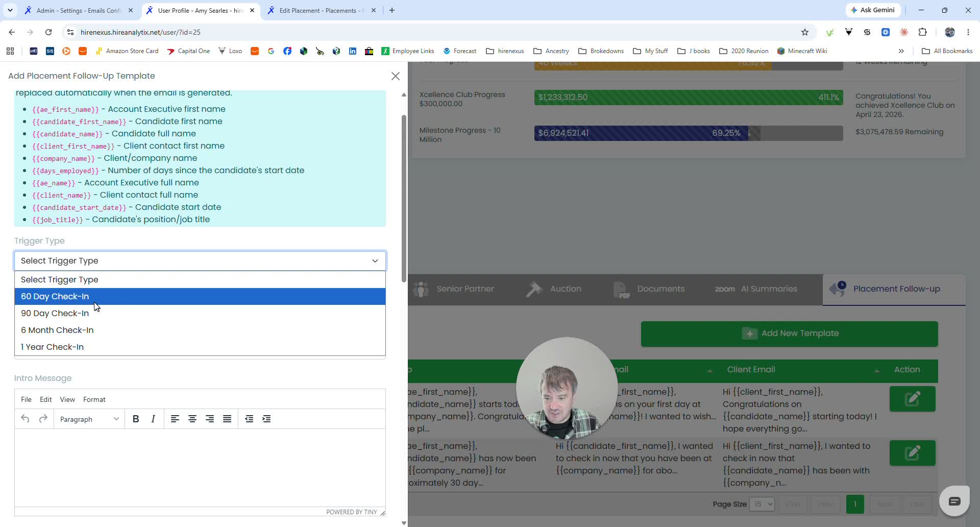Toggle bold formatting in editor
Viewport: 980px width, 527px height.
[136, 419]
